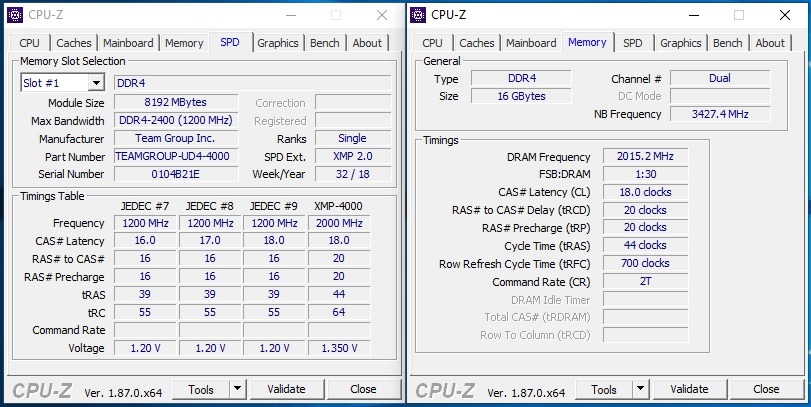Switch to CPU tab in right window
The width and height of the screenshot is (811, 407).
tap(432, 43)
